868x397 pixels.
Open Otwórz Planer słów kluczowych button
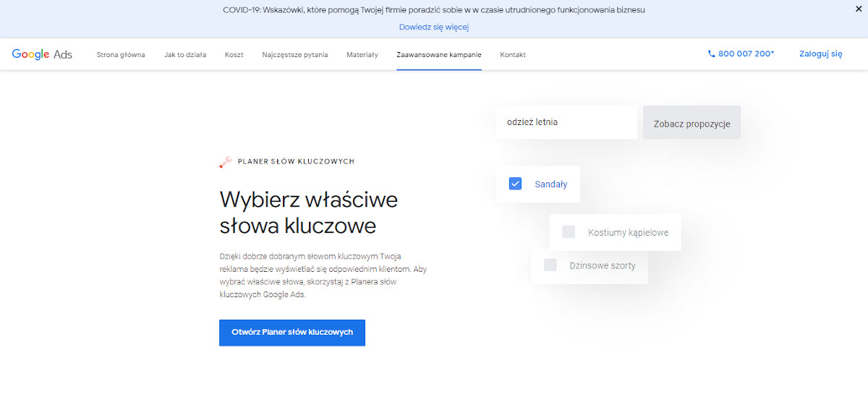pos(292,333)
